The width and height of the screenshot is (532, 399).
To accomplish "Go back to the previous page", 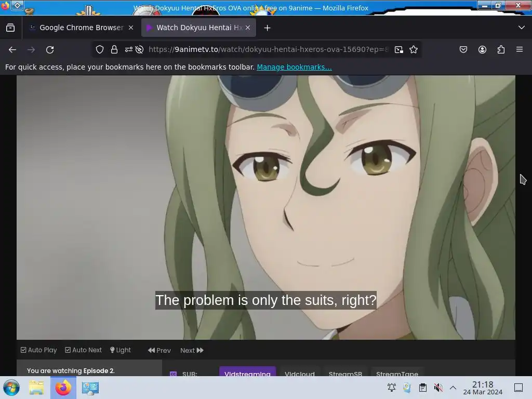I will pyautogui.click(x=12, y=50).
